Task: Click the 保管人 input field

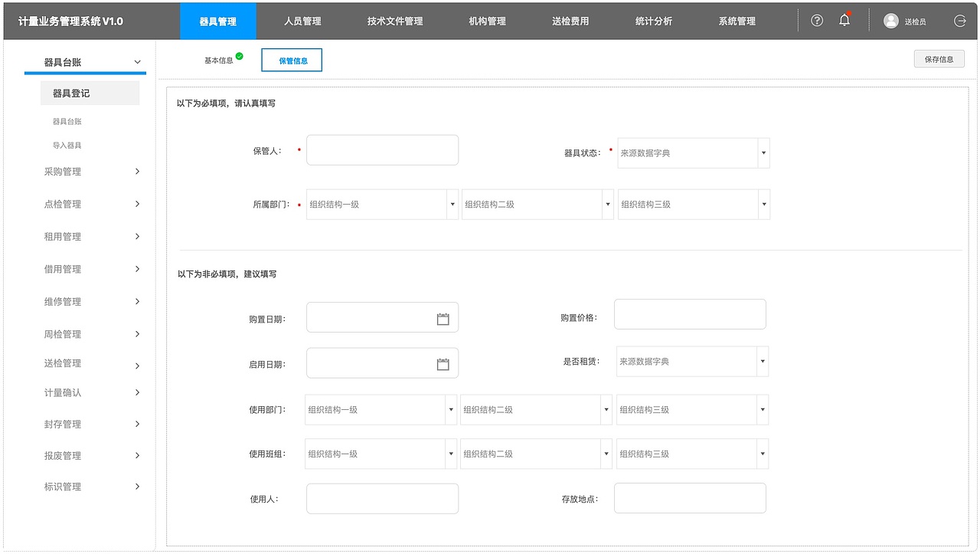Action: click(x=382, y=150)
